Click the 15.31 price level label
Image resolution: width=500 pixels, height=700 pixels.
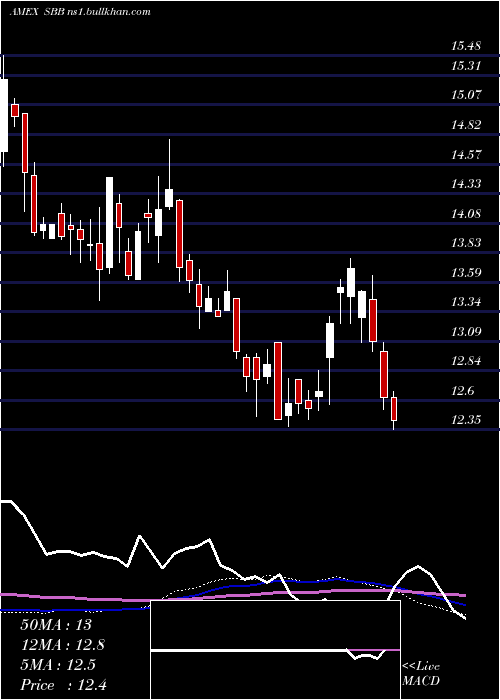point(466,66)
